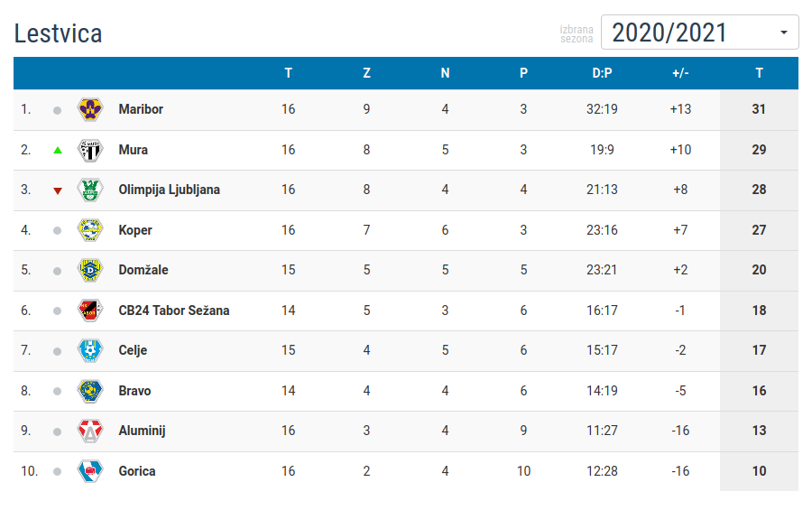Open the Olimpija Ljubljana team link
812x510 pixels.
[169, 190]
